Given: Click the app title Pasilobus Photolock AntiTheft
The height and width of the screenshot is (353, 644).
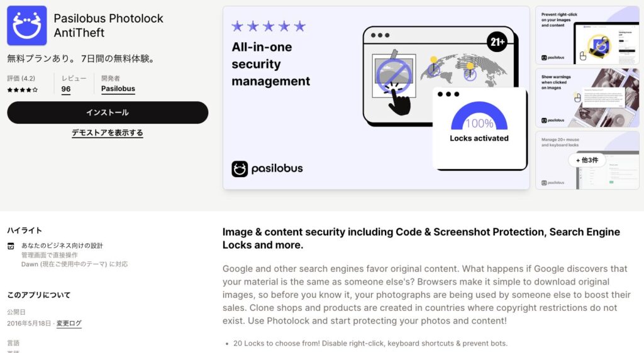Looking at the screenshot, I should click(x=108, y=25).
